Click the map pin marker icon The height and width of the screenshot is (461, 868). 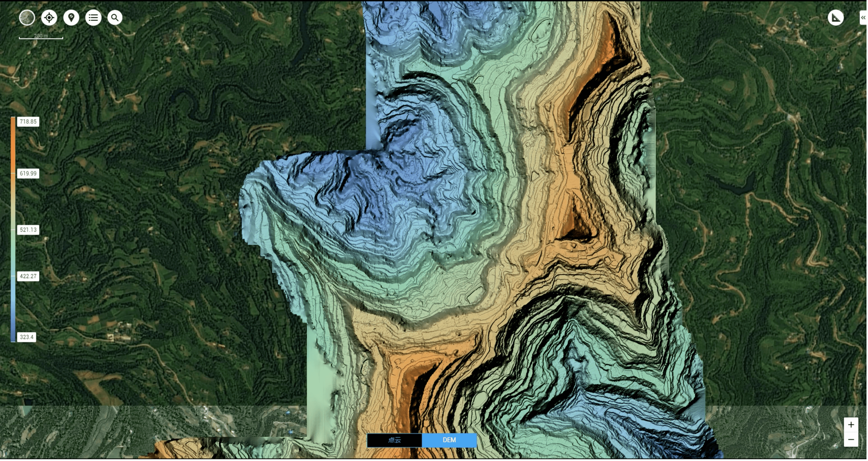(x=71, y=17)
